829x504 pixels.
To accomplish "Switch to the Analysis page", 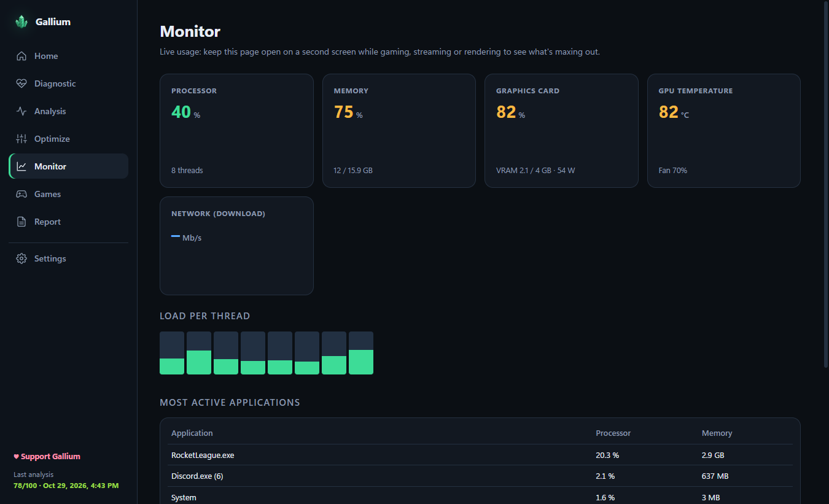I will click(x=68, y=111).
